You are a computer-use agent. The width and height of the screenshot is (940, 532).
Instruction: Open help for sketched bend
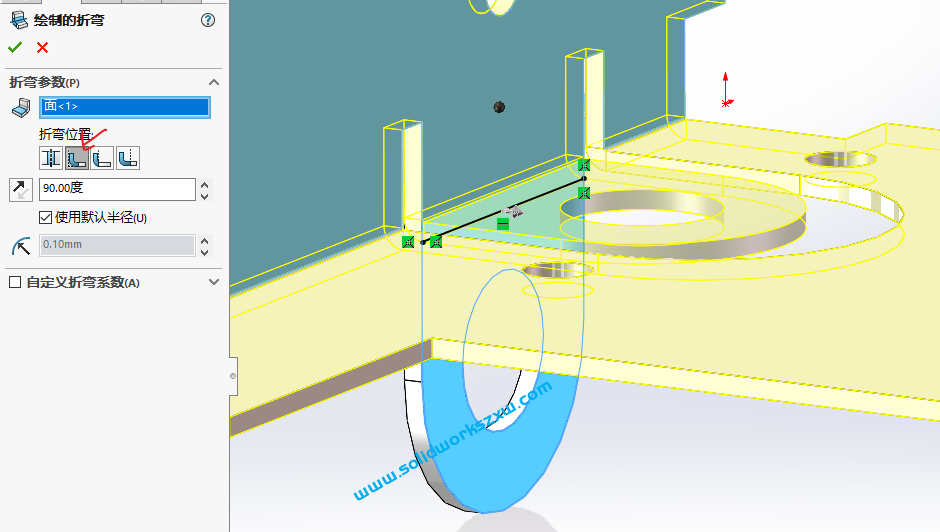pos(207,20)
